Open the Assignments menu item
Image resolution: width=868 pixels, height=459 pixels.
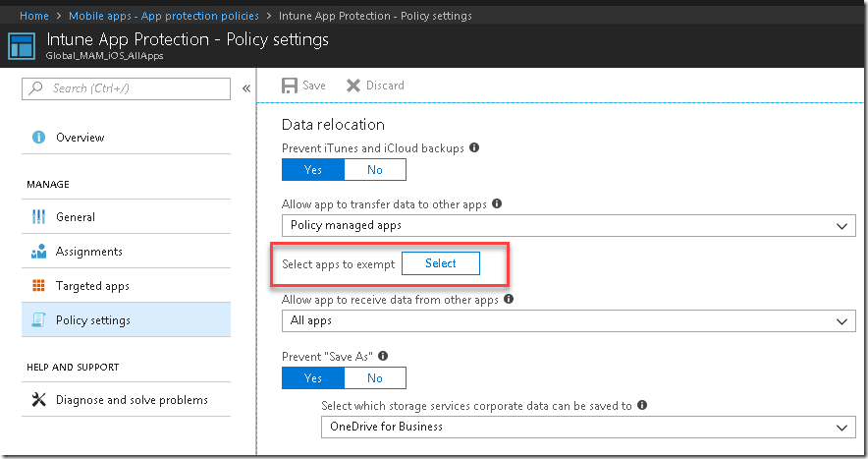pyautogui.click(x=127, y=251)
